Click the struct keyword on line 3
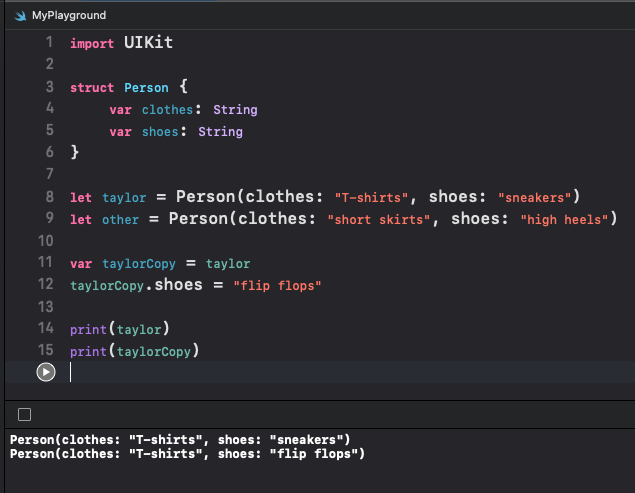Viewport: 635px width, 493px height. pos(92,88)
